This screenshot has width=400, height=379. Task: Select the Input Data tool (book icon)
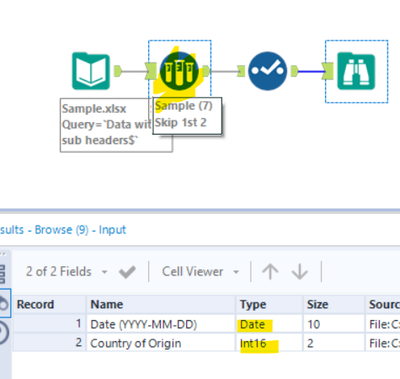coord(91,71)
